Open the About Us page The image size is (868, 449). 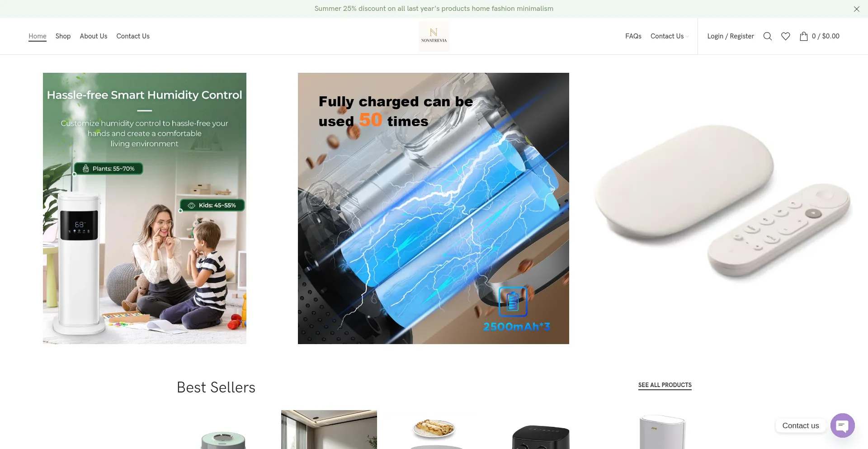94,36
